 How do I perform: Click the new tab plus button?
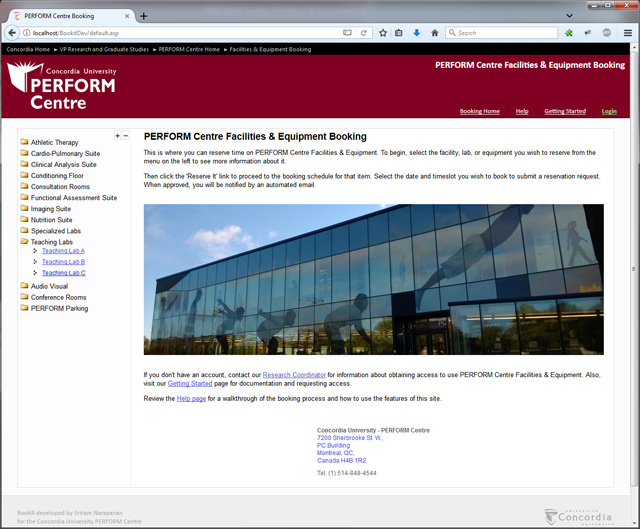point(144,16)
